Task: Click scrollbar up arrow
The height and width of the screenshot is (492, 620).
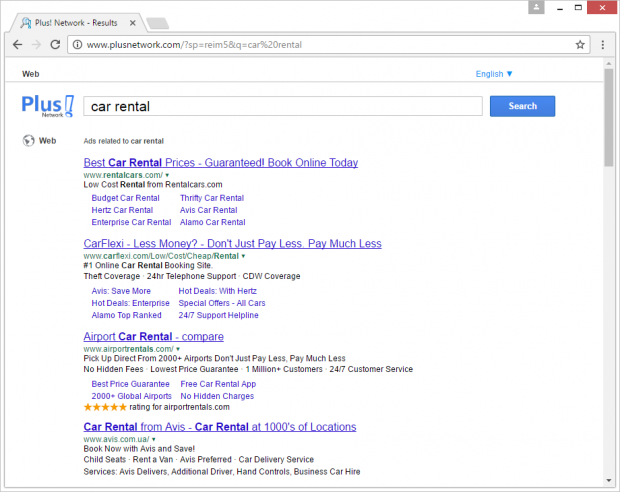Action: pos(609,64)
